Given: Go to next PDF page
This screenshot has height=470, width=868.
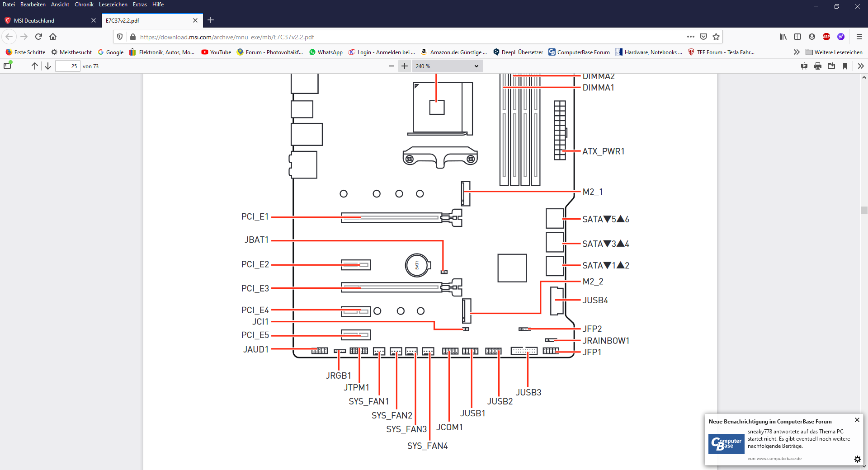Looking at the screenshot, I should (x=48, y=66).
